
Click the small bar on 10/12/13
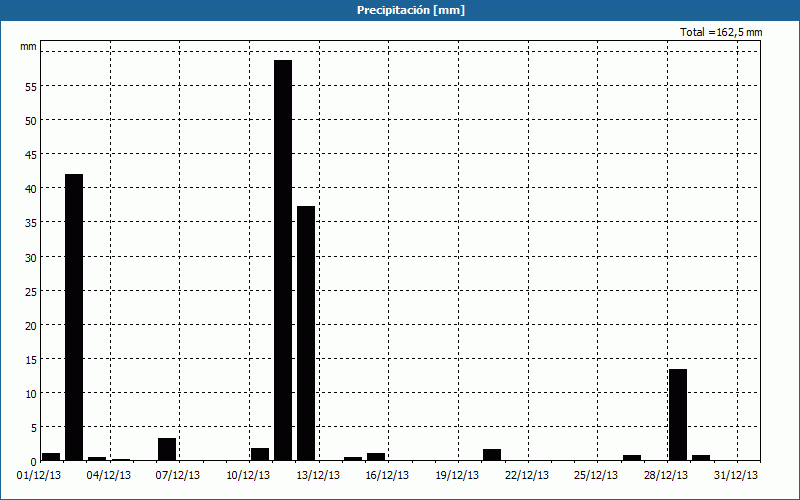(260, 455)
